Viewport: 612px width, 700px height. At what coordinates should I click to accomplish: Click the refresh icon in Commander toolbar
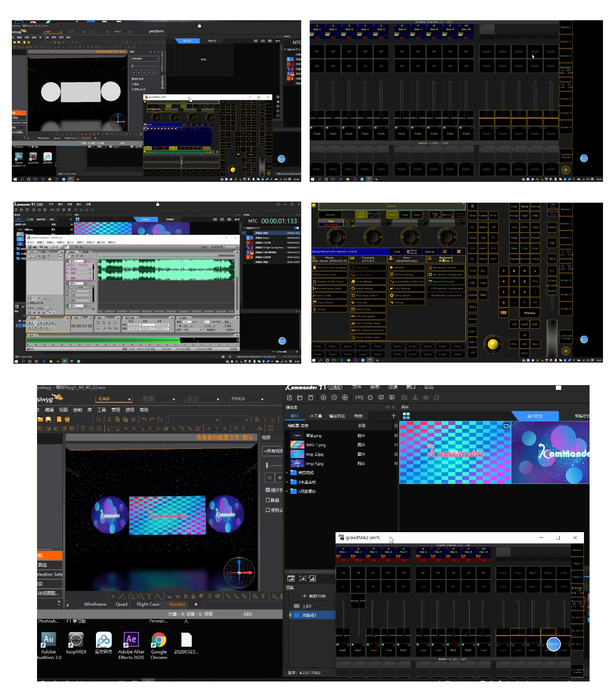point(436,397)
